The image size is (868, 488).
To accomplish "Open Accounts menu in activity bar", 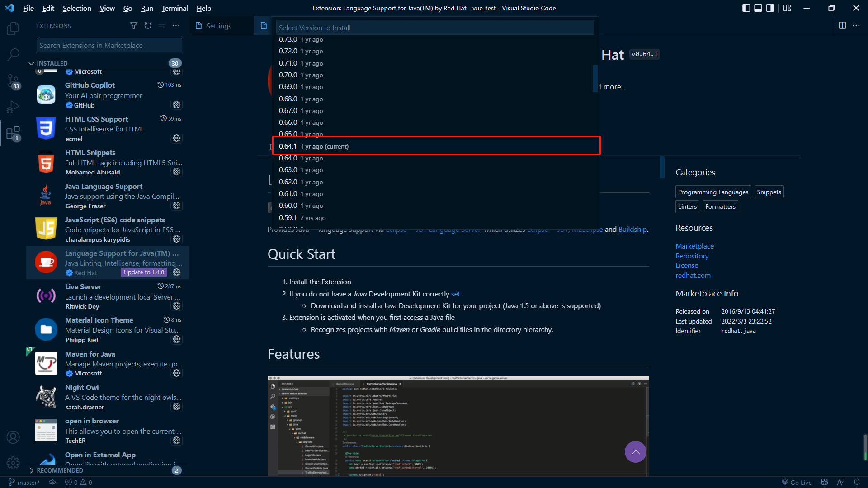I will (x=13, y=437).
